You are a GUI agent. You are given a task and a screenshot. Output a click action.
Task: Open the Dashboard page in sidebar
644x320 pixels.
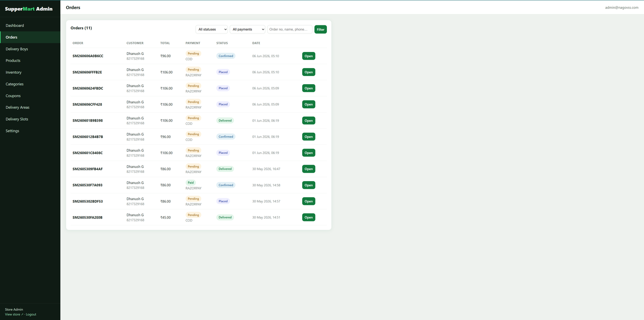tap(30, 25)
